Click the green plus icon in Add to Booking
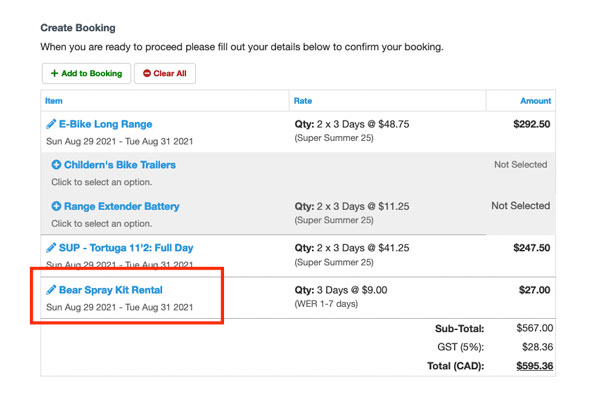The width and height of the screenshot is (600, 400). (x=54, y=73)
